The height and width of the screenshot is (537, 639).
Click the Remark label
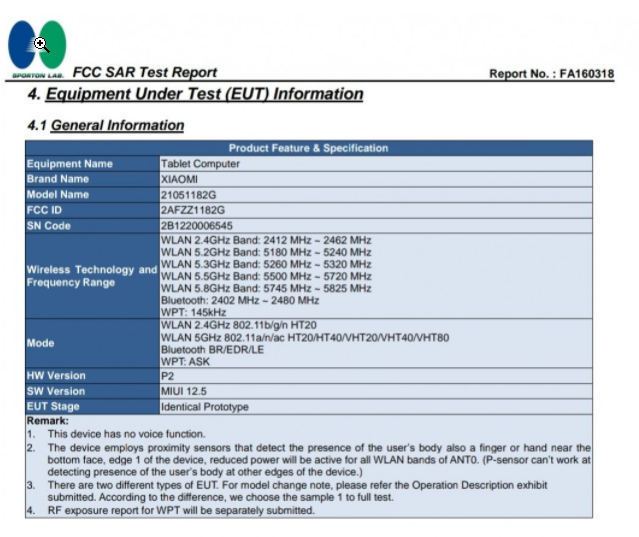click(x=48, y=420)
